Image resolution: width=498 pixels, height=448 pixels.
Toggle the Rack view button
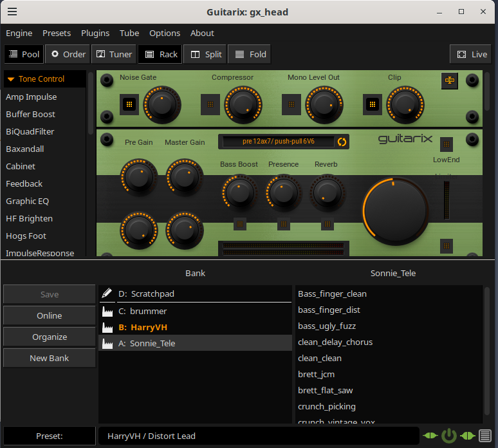click(x=161, y=54)
